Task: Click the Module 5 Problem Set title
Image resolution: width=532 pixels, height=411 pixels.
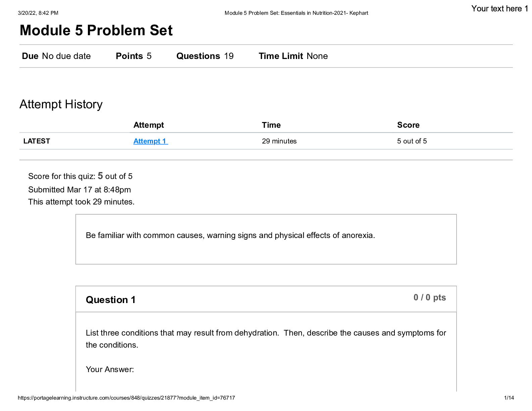Action: pos(96,31)
